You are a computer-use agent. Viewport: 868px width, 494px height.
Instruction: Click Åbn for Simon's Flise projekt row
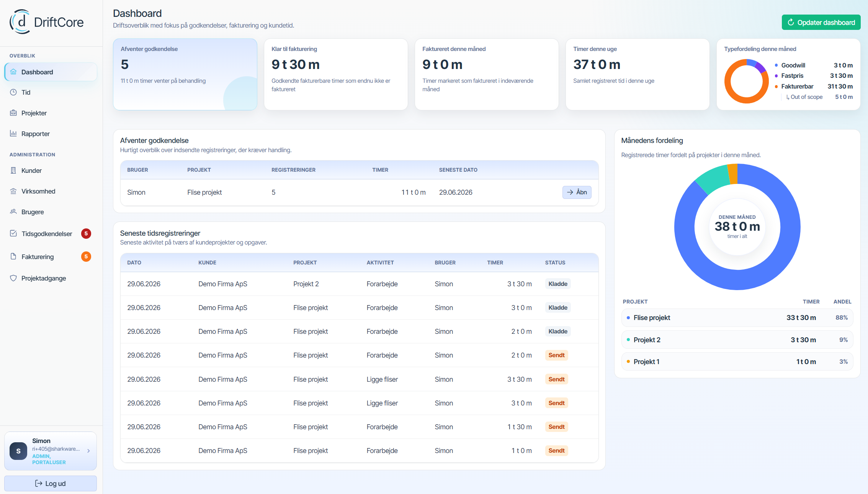click(x=577, y=192)
